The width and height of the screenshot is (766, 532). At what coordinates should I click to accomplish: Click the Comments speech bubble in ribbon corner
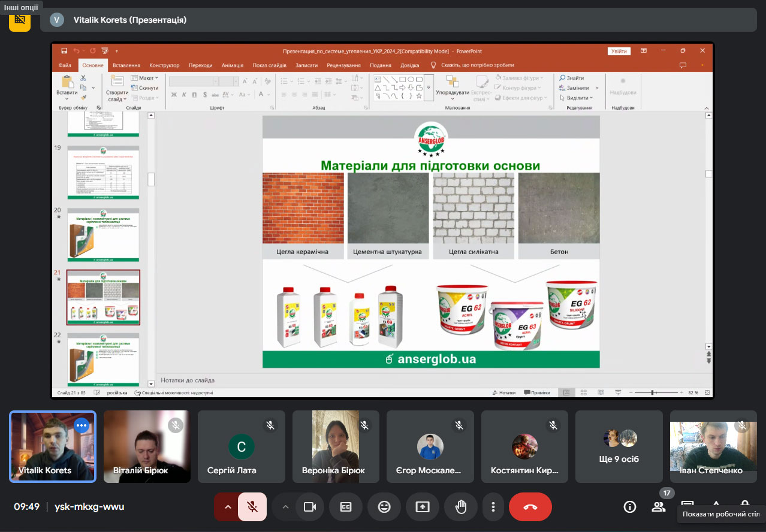(683, 65)
